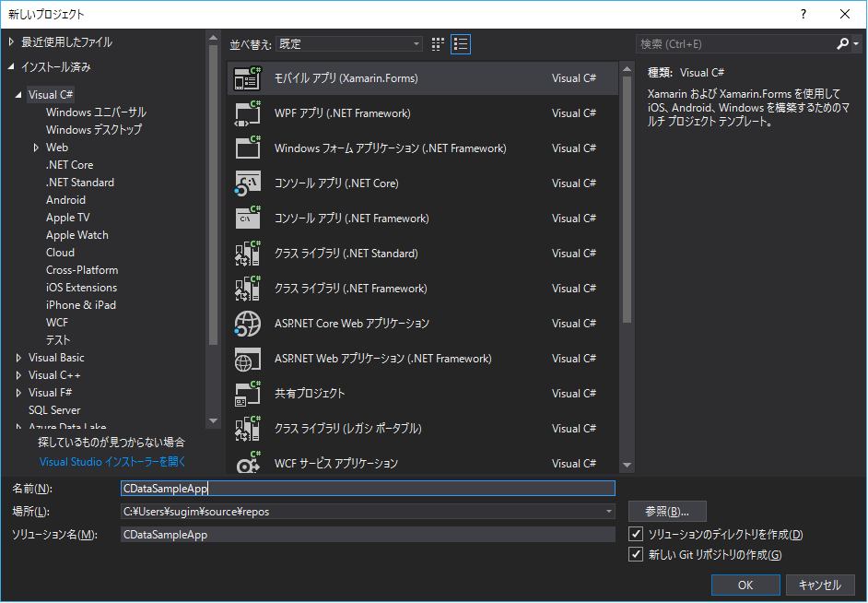Click the template list scrollbar thumb

tap(627, 199)
